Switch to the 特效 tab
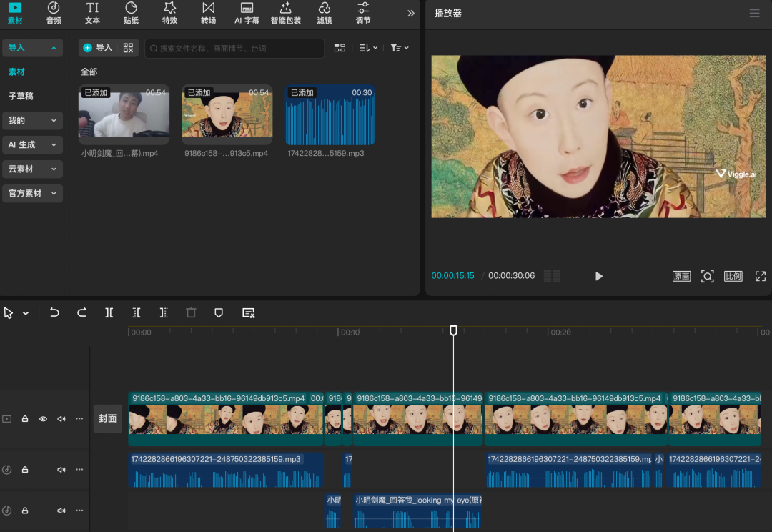This screenshot has height=532, width=772. click(169, 13)
